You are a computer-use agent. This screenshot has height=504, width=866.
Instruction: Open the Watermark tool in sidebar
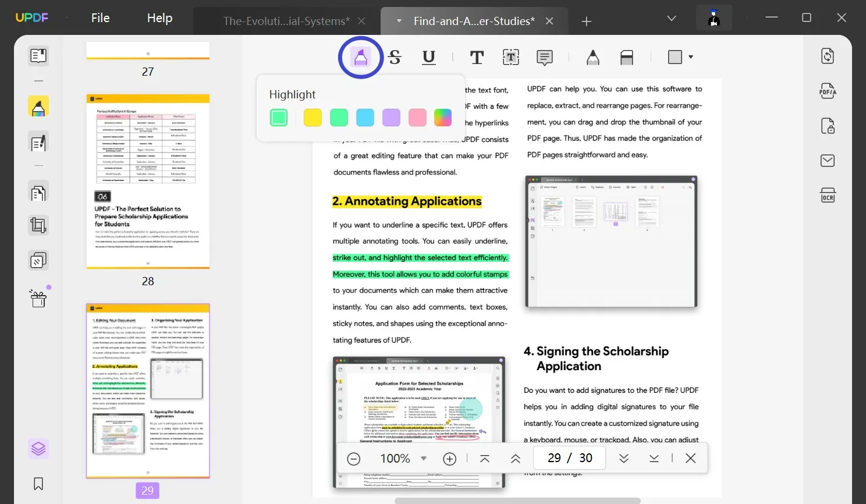[x=38, y=260]
